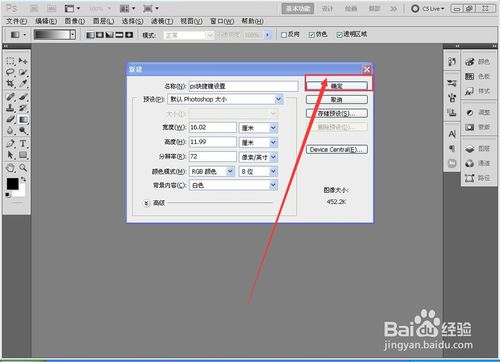Toggle the Dither (仿色) checkbox
Viewport: 500px width, 362px height.
318,34
